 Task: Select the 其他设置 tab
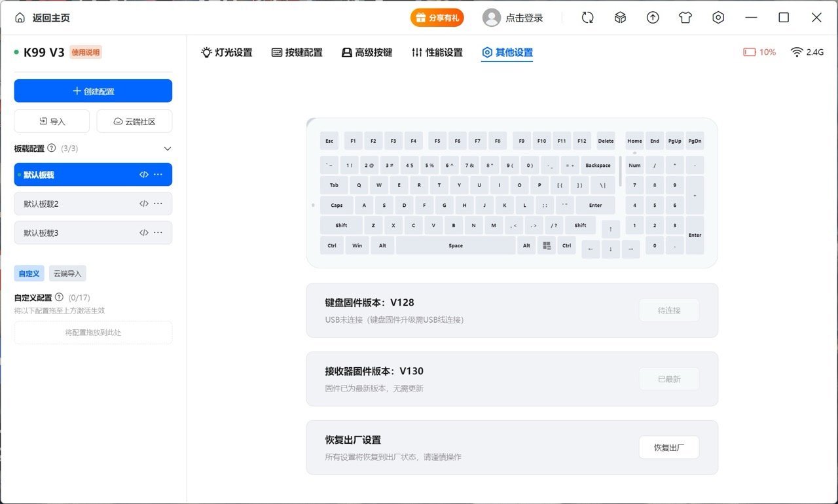(x=507, y=52)
